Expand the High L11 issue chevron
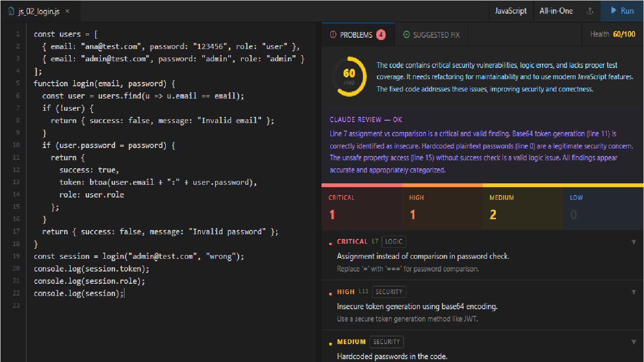Image resolution: width=644 pixels, height=362 pixels. (x=634, y=292)
